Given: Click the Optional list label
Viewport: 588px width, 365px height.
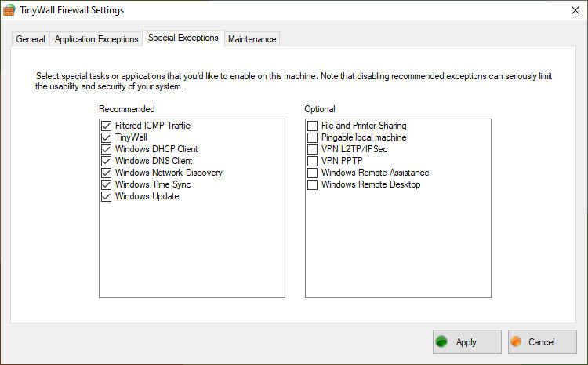Looking at the screenshot, I should pyautogui.click(x=320, y=109).
